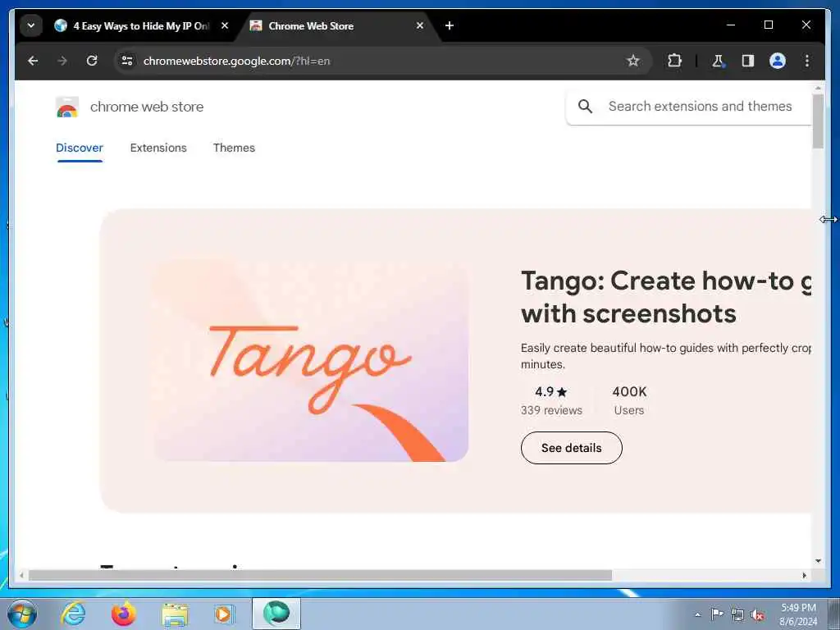Close the Chrome Web Store tab
The image size is (840, 630).
click(420, 25)
